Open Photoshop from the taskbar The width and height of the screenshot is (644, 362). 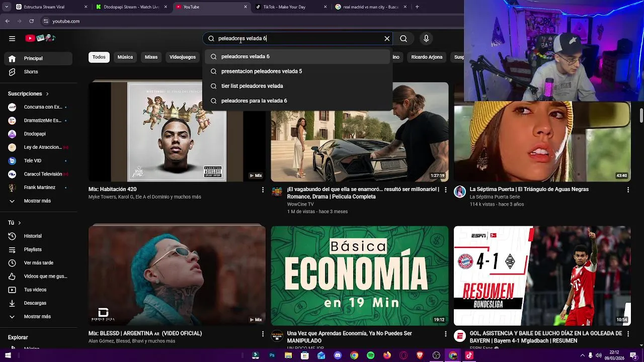pyautogui.click(x=272, y=355)
